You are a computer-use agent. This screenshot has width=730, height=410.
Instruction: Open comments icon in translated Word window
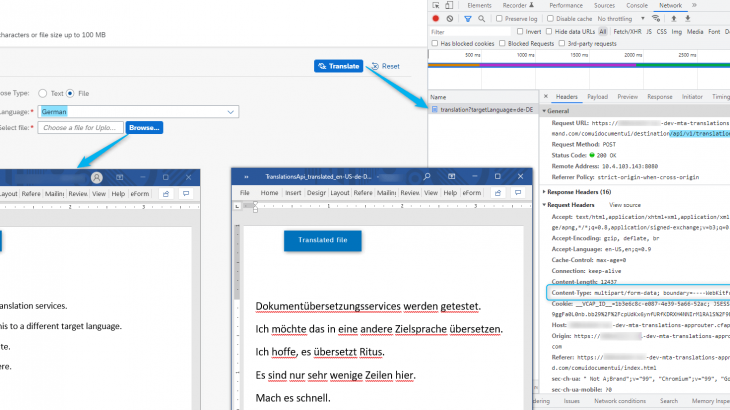[518, 193]
